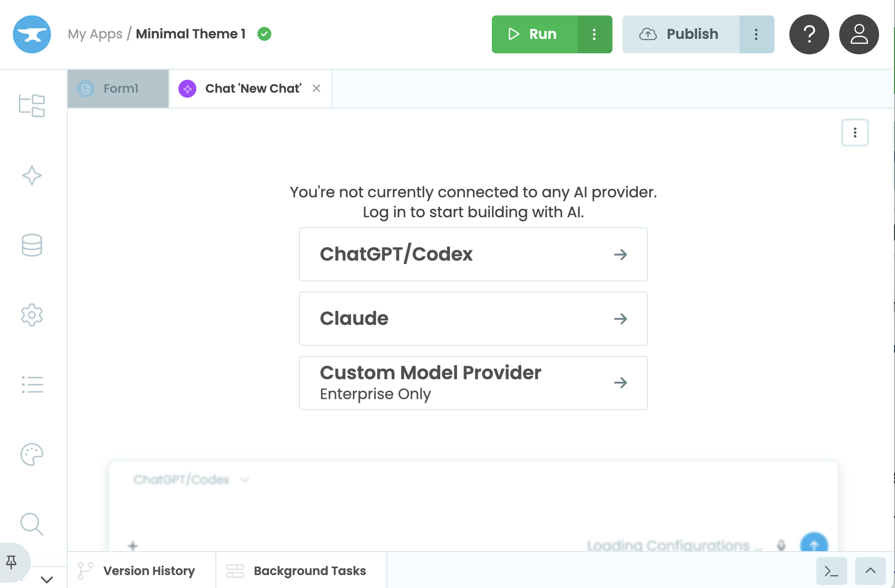Viewport: 895px width, 588px height.
Task: Run the app
Action: (535, 34)
